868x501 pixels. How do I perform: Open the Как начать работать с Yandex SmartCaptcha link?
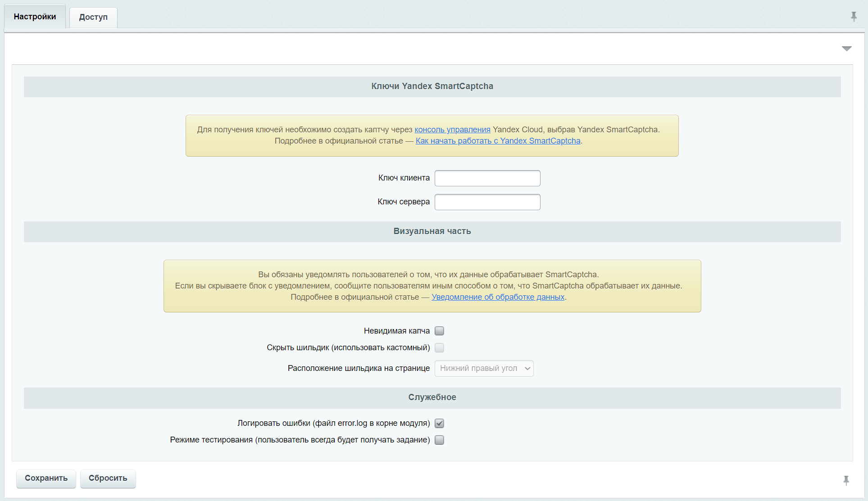coord(498,140)
